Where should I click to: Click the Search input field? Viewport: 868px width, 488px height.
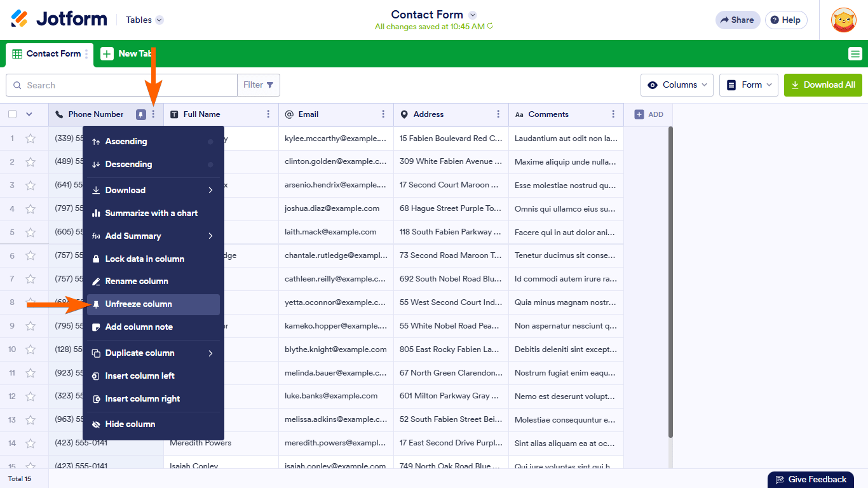pyautogui.click(x=121, y=85)
